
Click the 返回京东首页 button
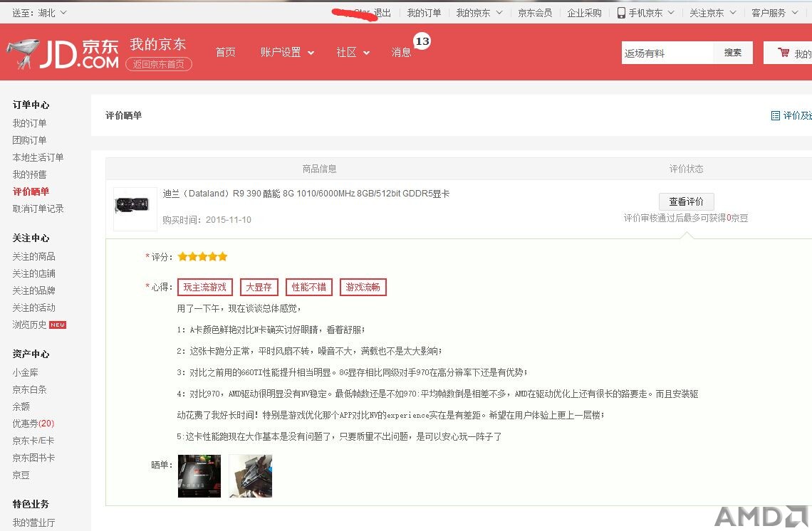point(158,64)
